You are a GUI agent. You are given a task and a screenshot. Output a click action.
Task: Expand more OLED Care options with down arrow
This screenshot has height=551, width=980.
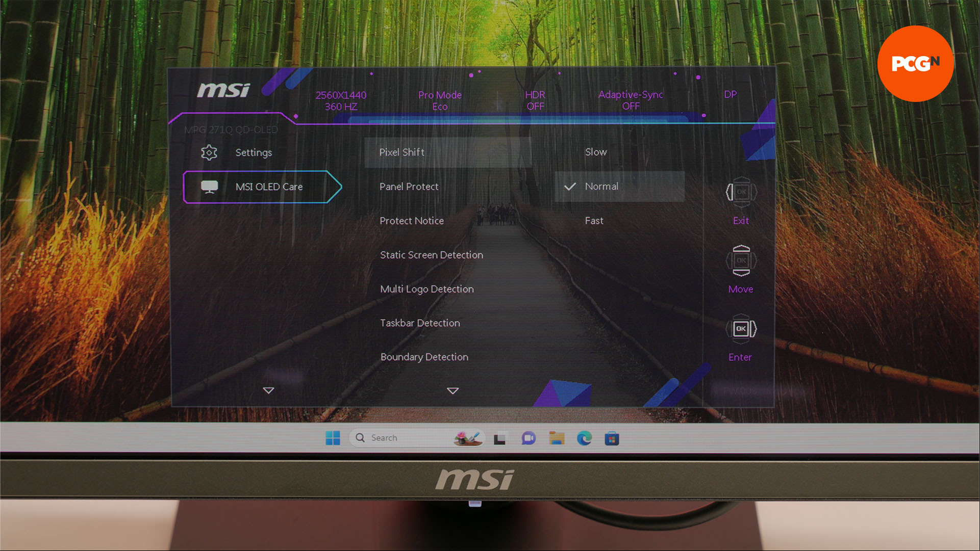(x=453, y=391)
